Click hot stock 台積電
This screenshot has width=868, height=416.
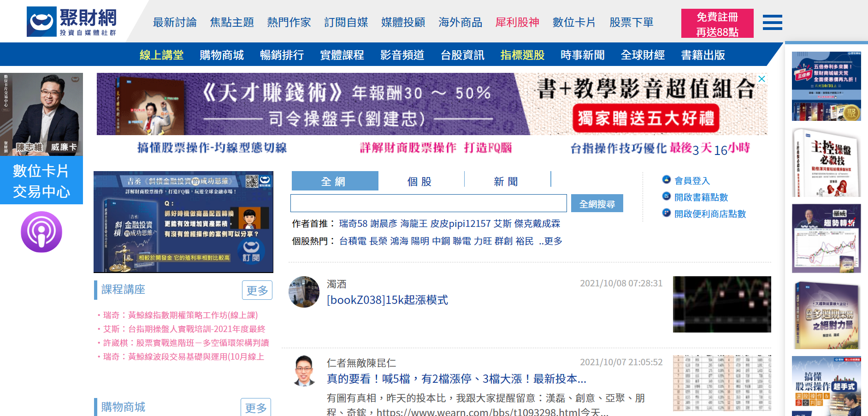point(353,241)
